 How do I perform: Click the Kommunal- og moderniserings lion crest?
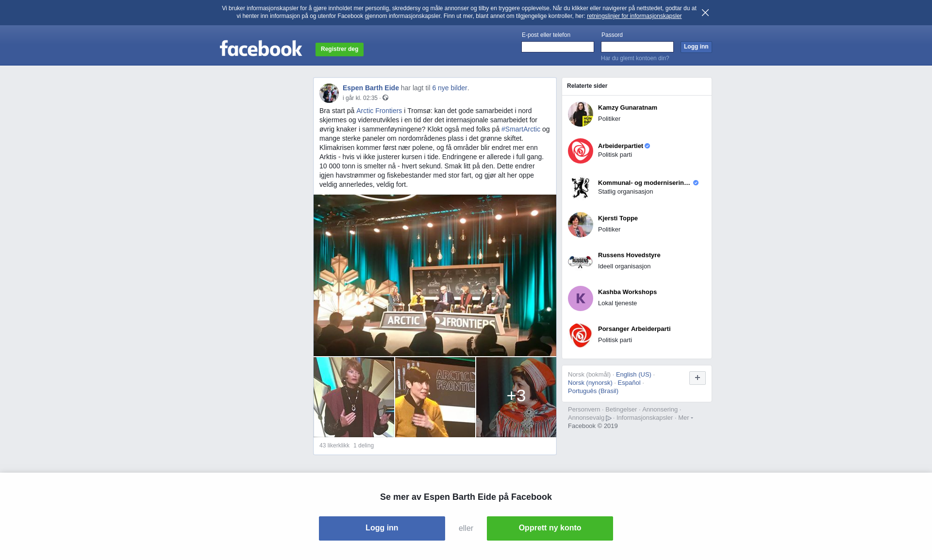click(581, 188)
